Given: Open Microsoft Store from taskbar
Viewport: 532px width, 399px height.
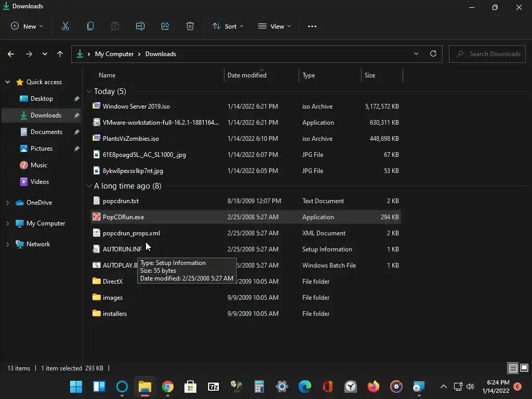Looking at the screenshot, I should (x=190, y=387).
